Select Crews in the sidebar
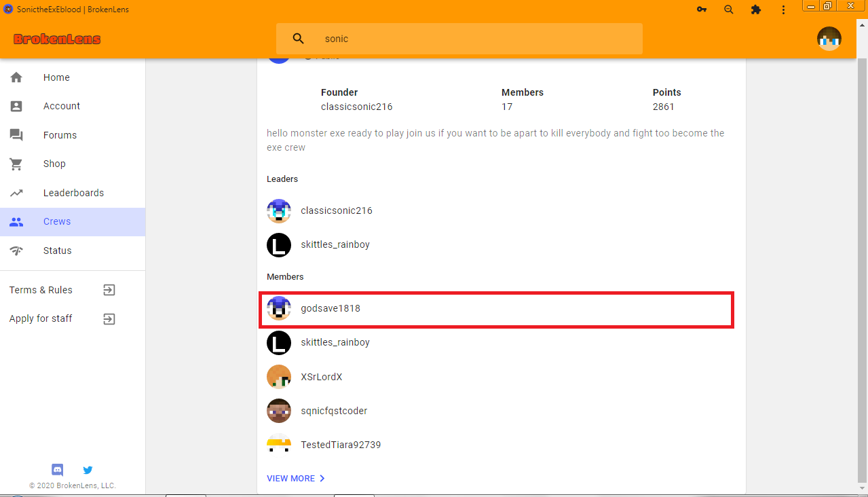The height and width of the screenshot is (497, 868). tap(73, 222)
